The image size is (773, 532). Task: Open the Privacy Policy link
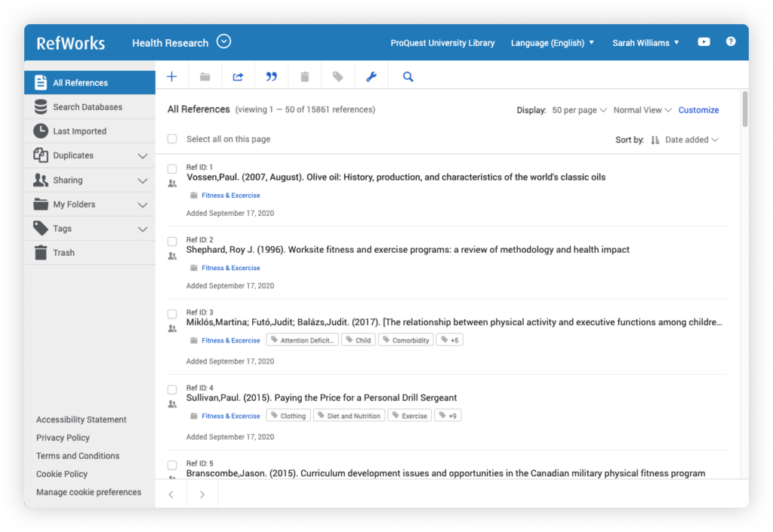coord(63,438)
